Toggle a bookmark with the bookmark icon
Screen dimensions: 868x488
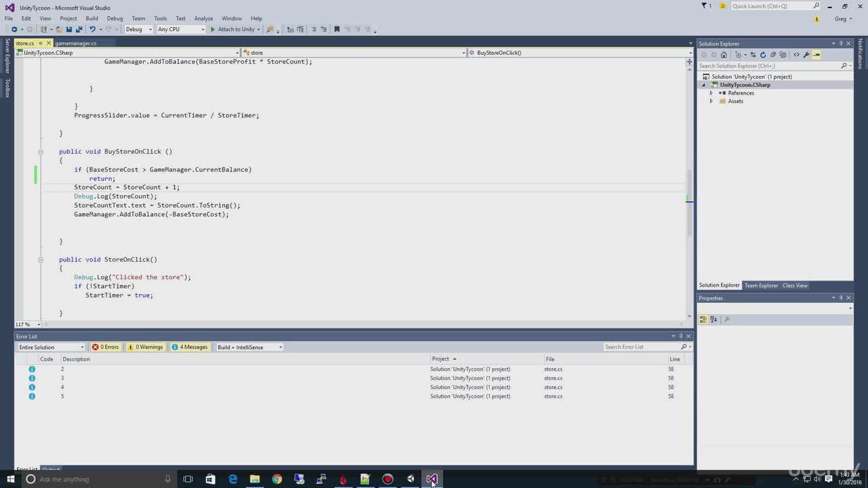click(x=336, y=29)
